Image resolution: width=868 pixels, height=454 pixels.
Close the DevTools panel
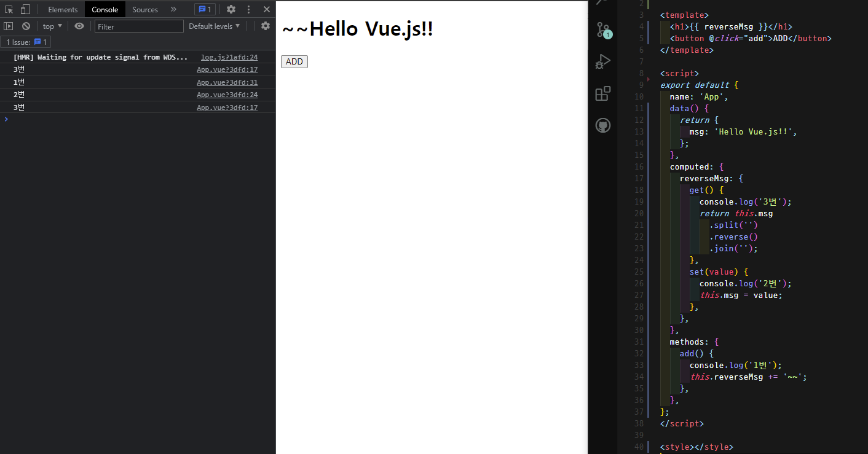point(267,9)
